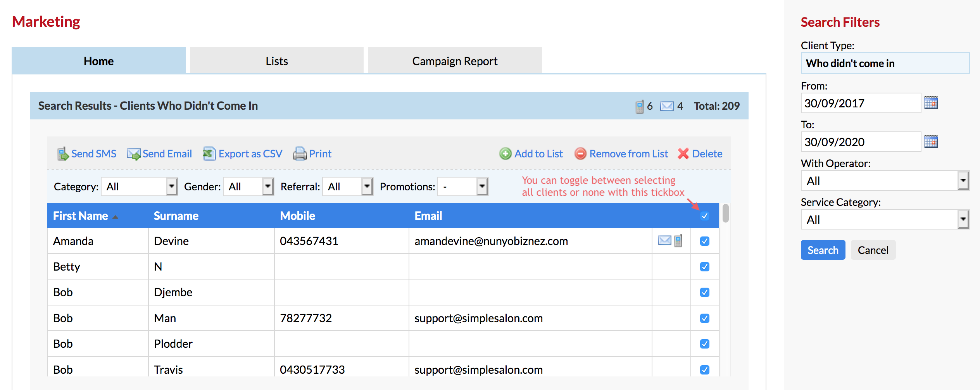Click the envelope icon in Amanda Devine's row
This screenshot has width=980, height=390.
pyautogui.click(x=664, y=240)
